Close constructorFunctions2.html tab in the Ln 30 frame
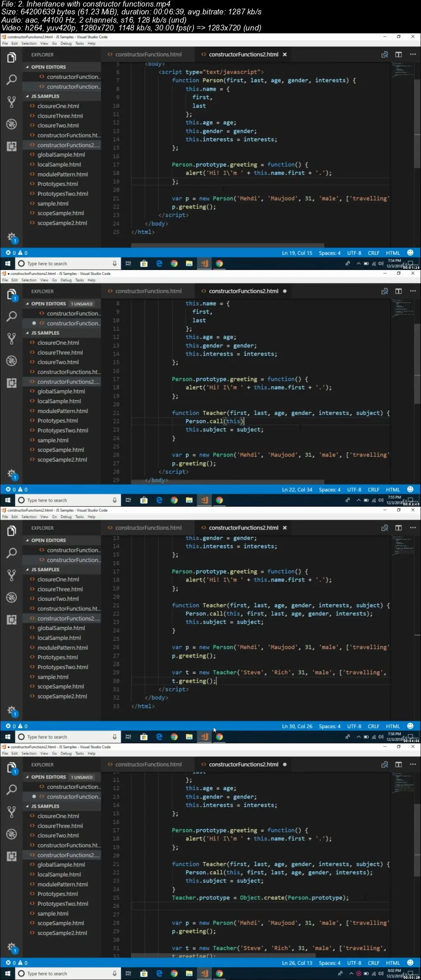This screenshot has width=421, height=980. click(x=285, y=528)
